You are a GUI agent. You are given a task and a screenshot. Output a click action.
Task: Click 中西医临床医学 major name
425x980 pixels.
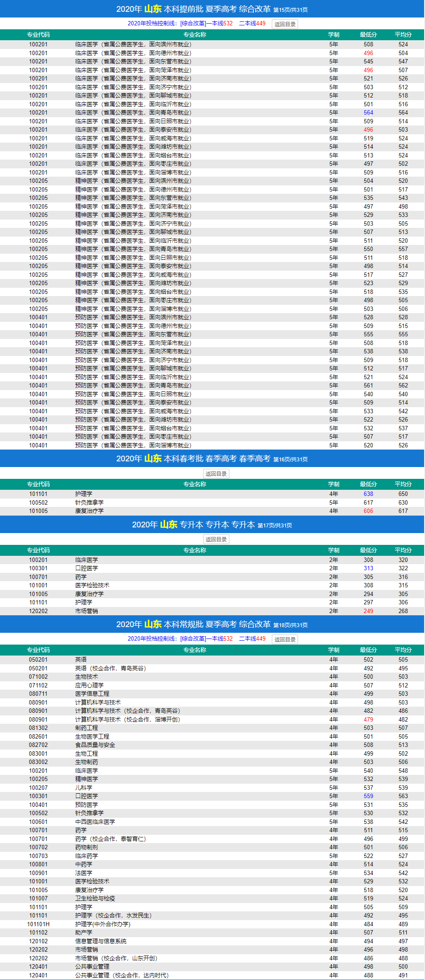point(95,822)
